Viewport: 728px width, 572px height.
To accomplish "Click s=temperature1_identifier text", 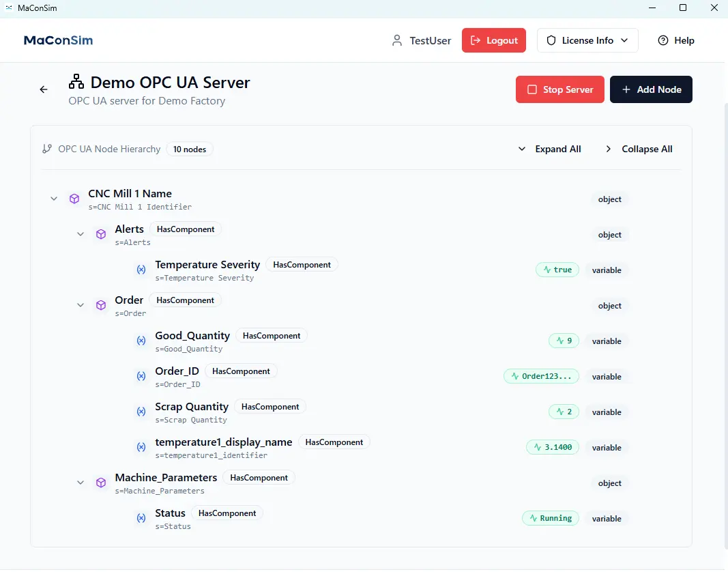I will [x=212, y=455].
